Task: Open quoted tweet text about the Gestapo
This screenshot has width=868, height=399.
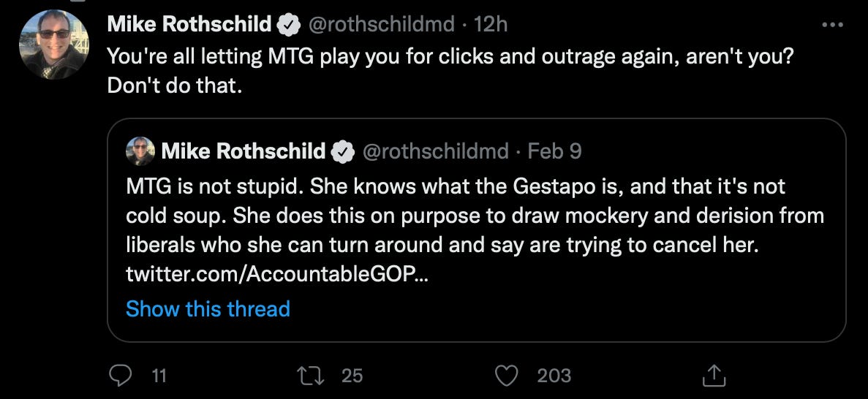Action: [x=475, y=216]
